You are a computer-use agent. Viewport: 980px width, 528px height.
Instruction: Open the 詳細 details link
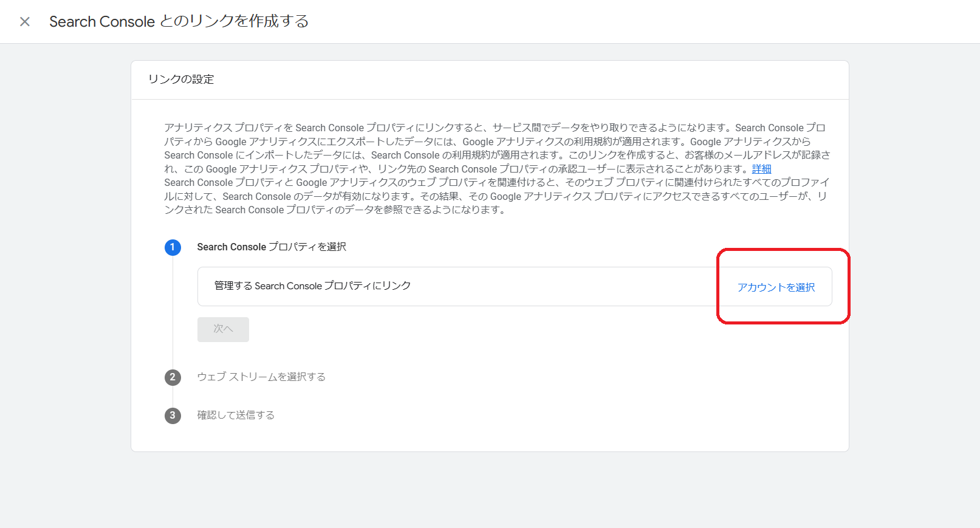[761, 169]
